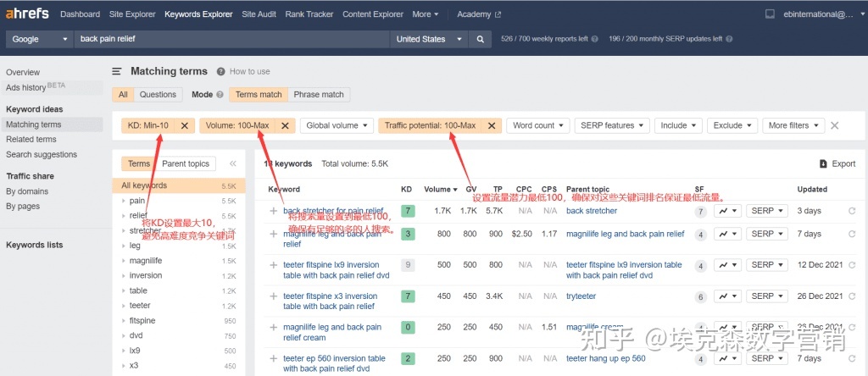This screenshot has height=376, width=868.
Task: Refresh the row updated 26 Dec 2021
Action: (852, 296)
